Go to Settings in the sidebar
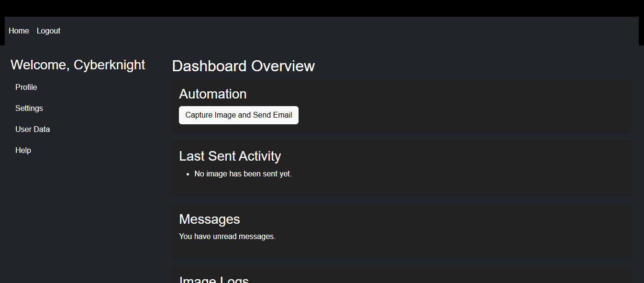Image resolution: width=644 pixels, height=283 pixels. (29, 108)
